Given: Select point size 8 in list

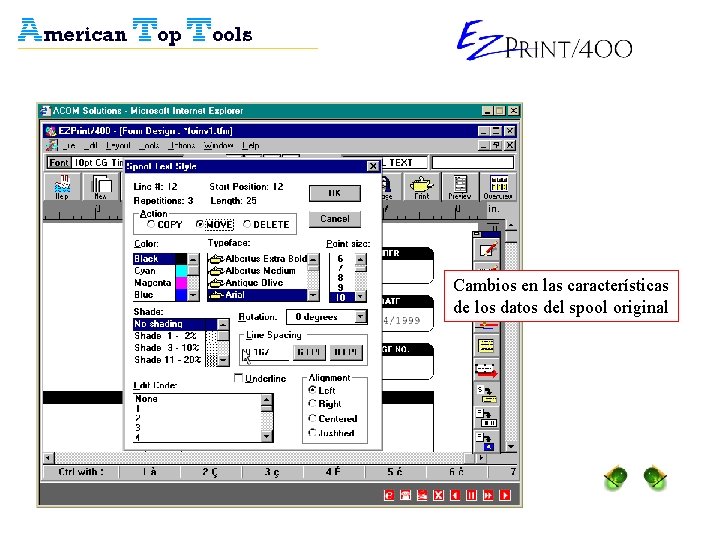Looking at the screenshot, I should tap(341, 277).
